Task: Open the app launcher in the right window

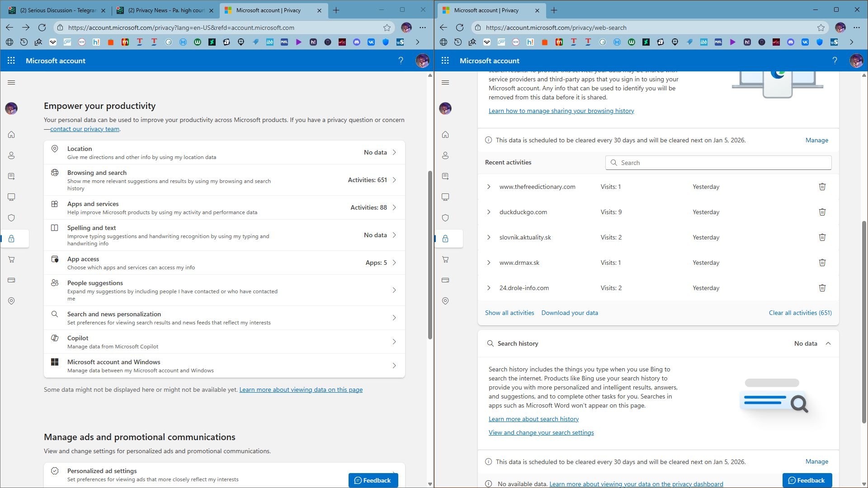Action: click(445, 61)
